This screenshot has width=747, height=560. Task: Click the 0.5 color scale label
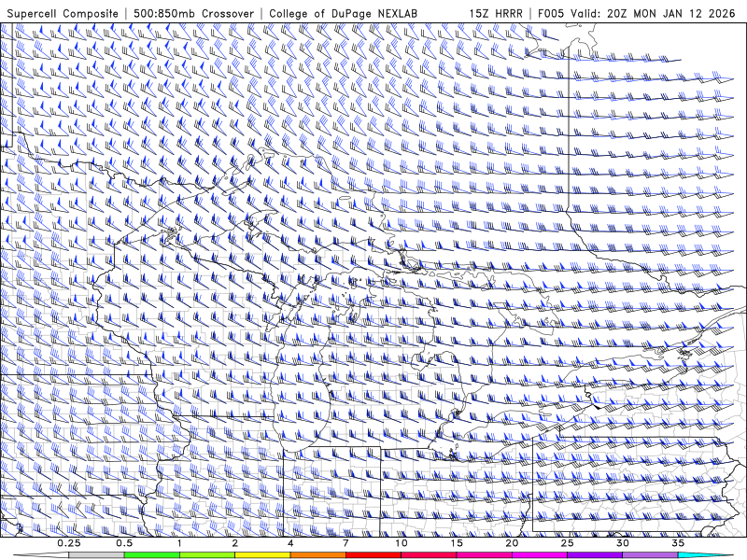pos(124,543)
